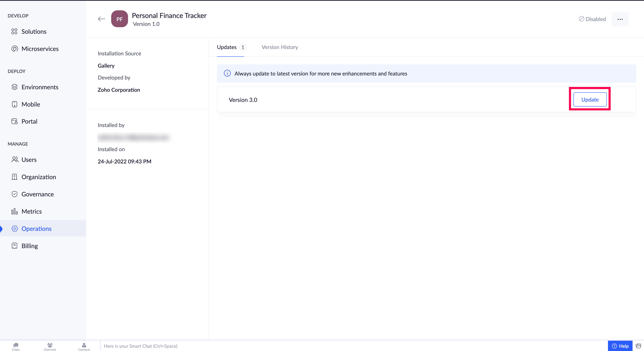
Task: Switch to the Version History tab
Action: click(279, 47)
